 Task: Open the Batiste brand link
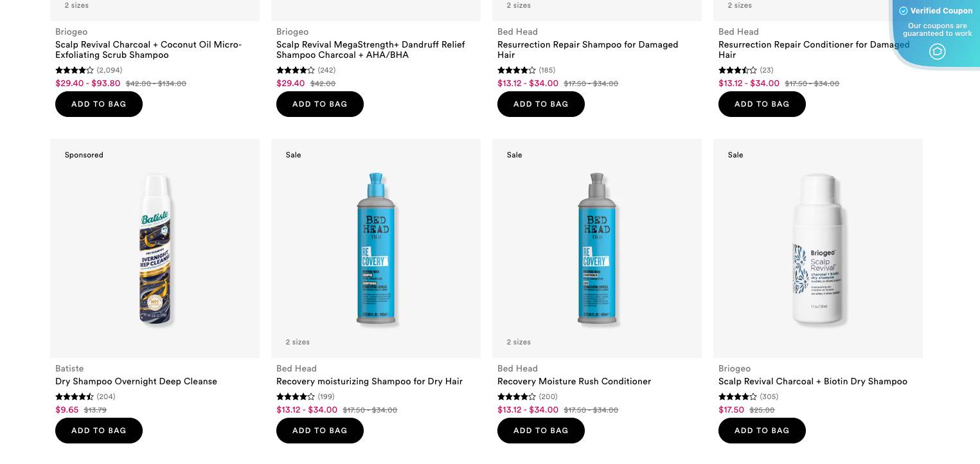[x=69, y=369]
